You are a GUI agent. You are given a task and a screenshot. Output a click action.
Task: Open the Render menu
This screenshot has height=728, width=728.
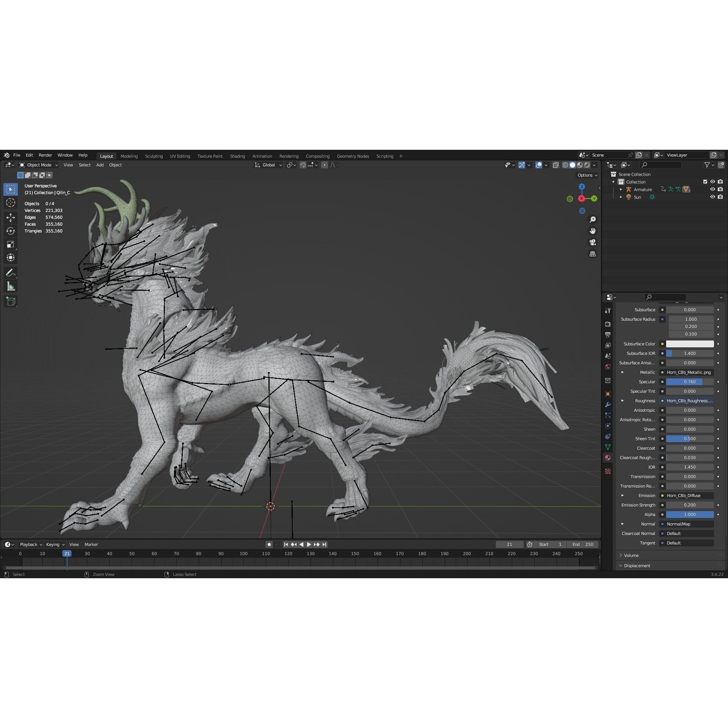click(45, 155)
